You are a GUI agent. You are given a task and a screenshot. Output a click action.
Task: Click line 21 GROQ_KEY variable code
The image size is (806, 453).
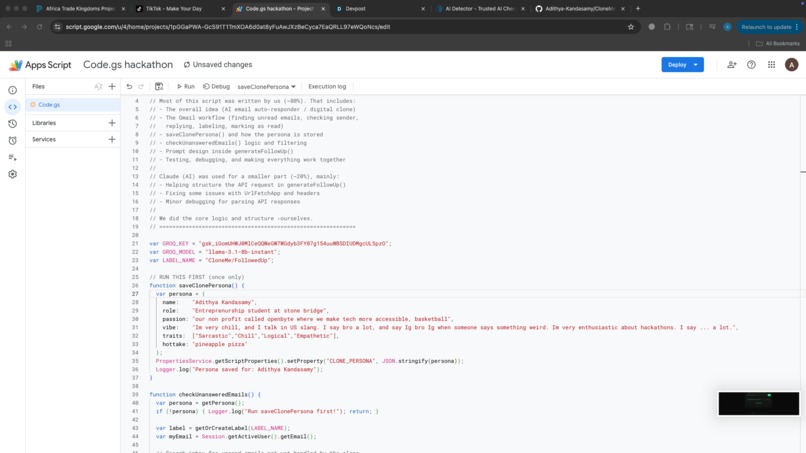click(x=270, y=244)
